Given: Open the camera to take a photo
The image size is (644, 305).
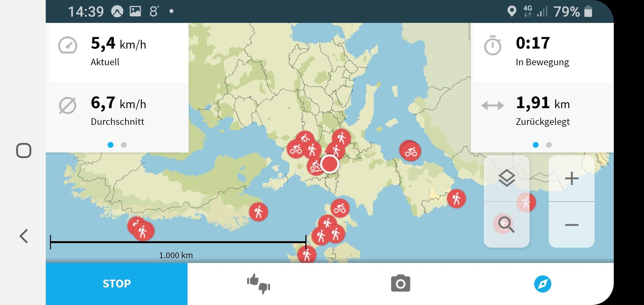Looking at the screenshot, I should coord(400,284).
